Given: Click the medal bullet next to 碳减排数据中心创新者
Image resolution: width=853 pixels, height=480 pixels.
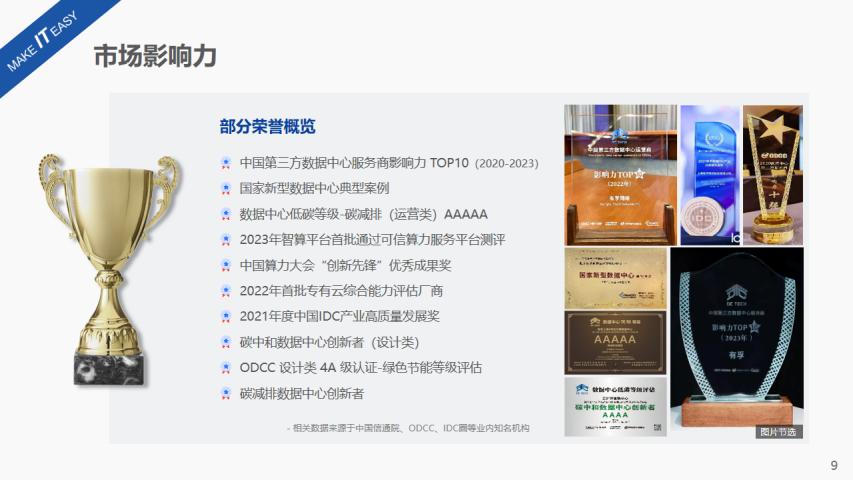Looking at the screenshot, I should [226, 393].
